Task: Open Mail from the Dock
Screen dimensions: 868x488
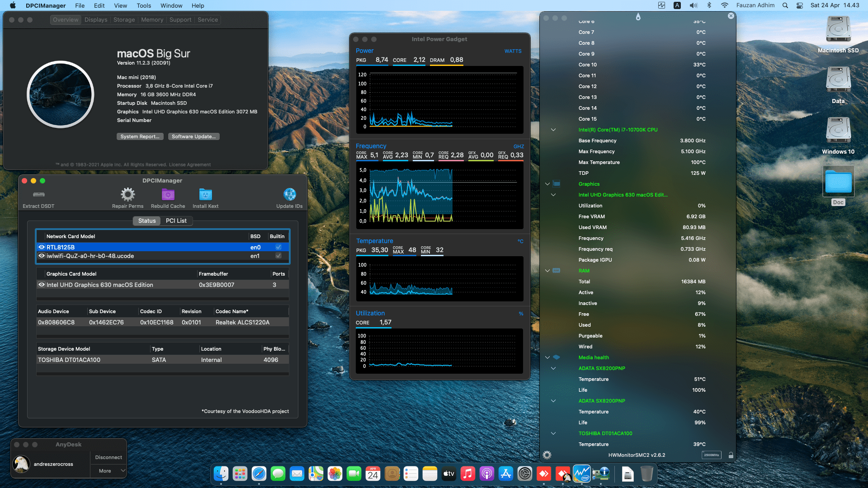Action: point(297,474)
